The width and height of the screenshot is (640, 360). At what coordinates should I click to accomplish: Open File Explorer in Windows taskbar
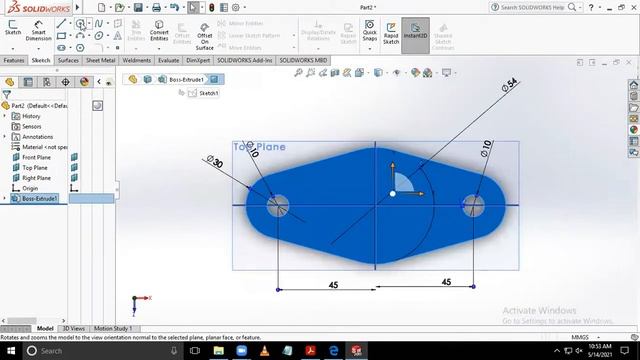click(x=219, y=351)
